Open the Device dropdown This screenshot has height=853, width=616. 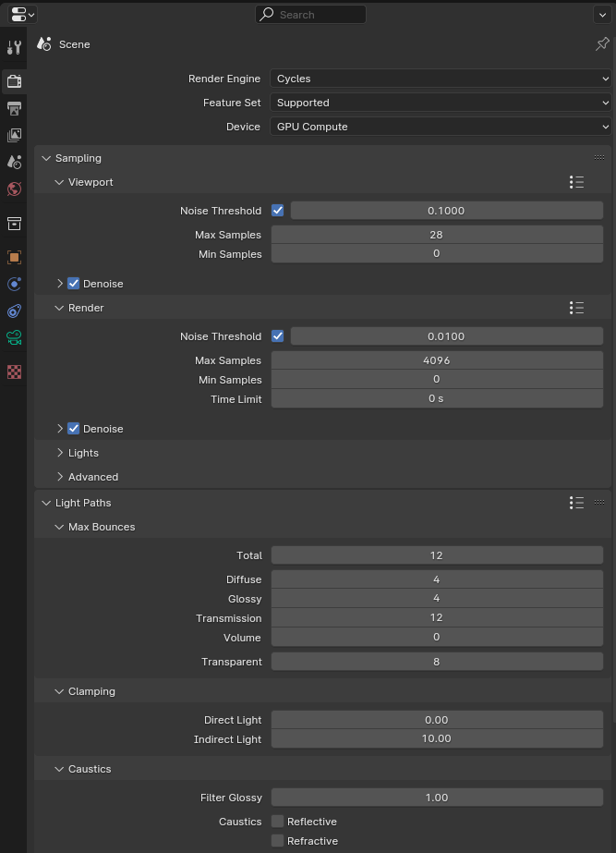pos(441,127)
